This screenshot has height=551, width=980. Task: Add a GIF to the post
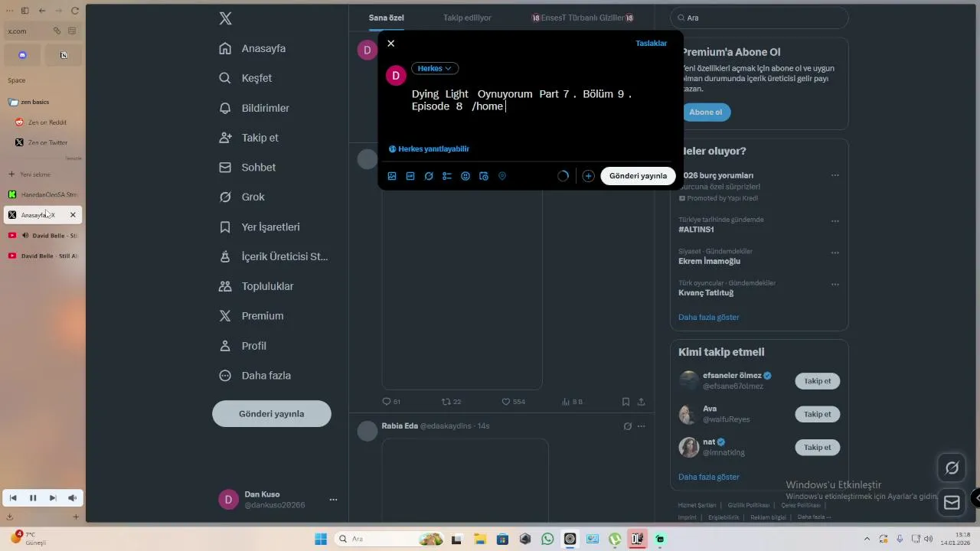410,176
